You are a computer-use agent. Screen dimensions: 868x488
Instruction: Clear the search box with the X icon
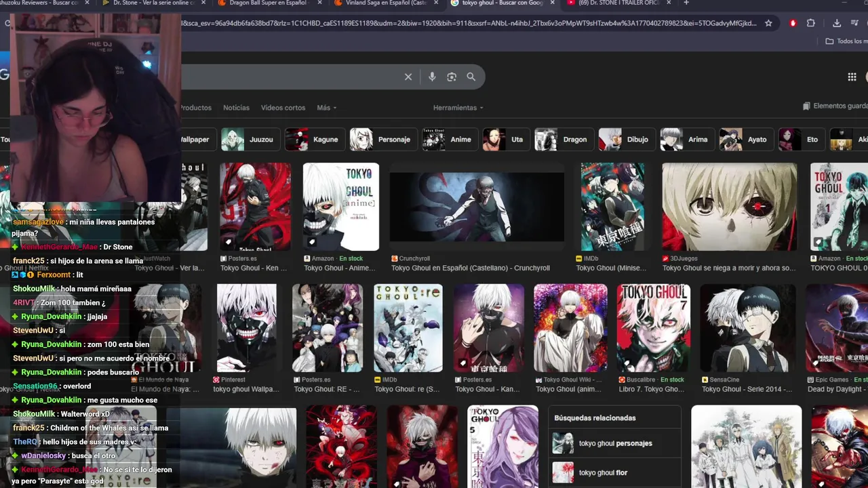pos(408,77)
